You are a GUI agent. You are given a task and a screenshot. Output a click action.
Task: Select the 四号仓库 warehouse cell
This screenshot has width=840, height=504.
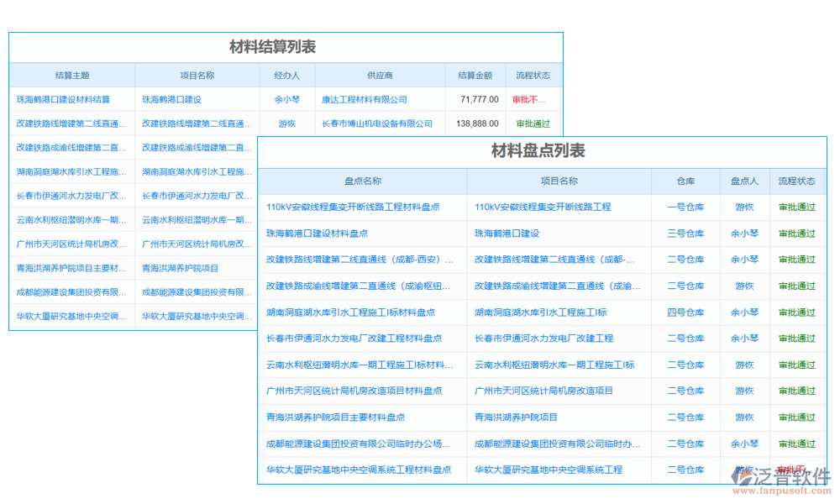click(x=685, y=312)
